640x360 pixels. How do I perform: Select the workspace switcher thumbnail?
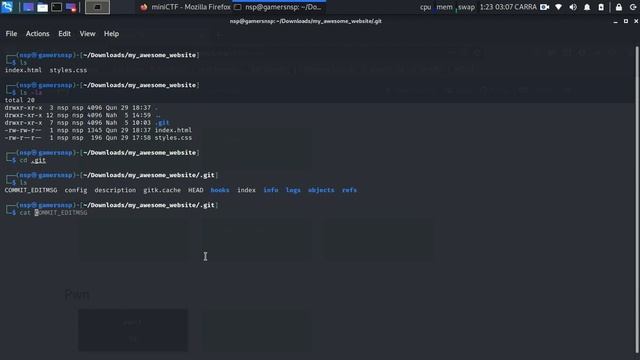97,7
